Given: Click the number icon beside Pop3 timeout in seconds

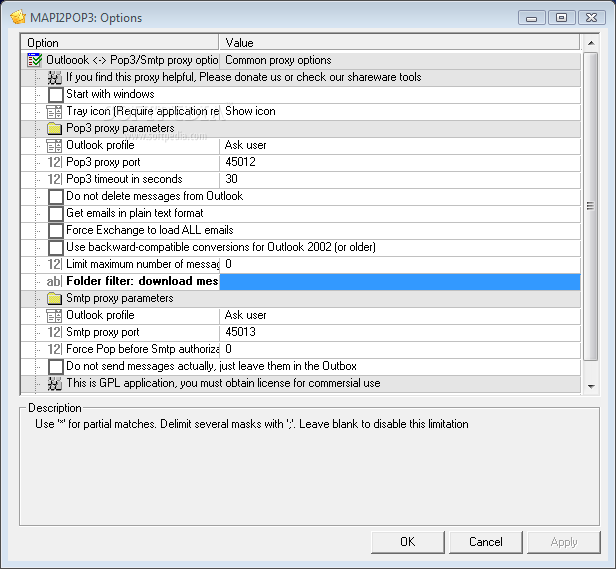Looking at the screenshot, I should pos(54,179).
